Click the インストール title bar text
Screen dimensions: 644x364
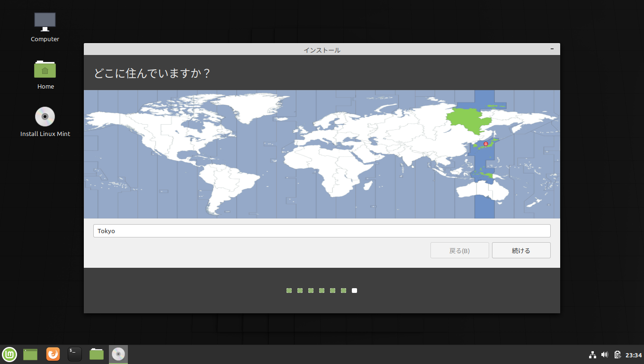pyautogui.click(x=322, y=50)
